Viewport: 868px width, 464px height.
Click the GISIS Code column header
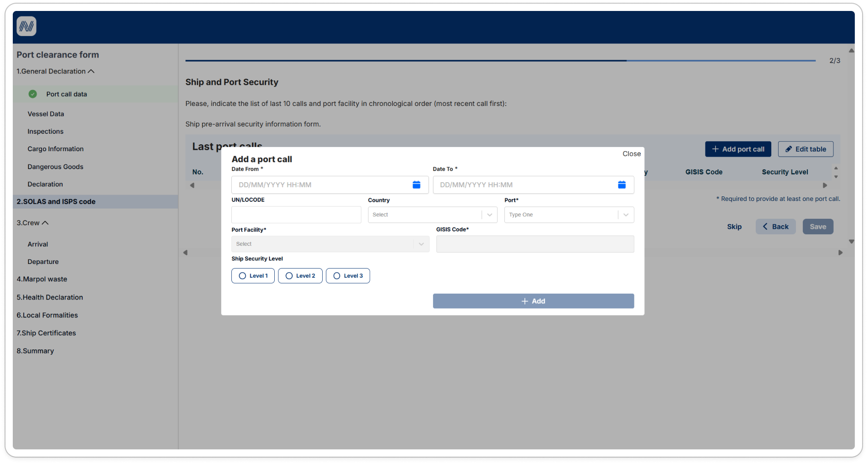coord(704,172)
